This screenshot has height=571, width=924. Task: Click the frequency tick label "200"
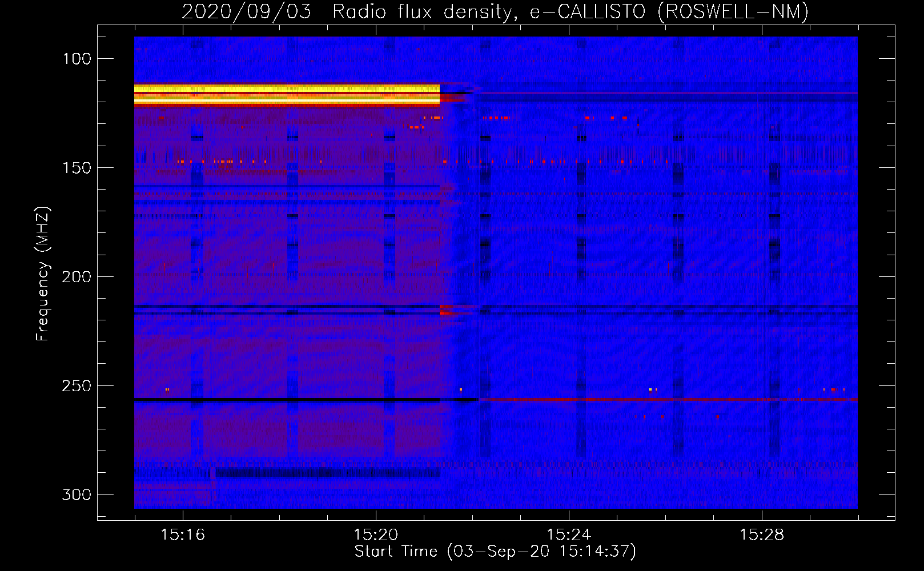pos(77,277)
